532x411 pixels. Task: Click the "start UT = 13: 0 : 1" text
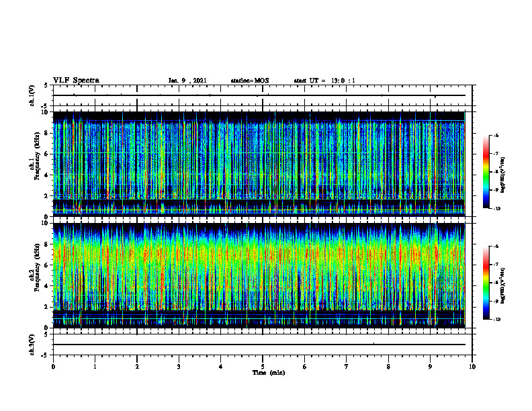tap(324, 81)
